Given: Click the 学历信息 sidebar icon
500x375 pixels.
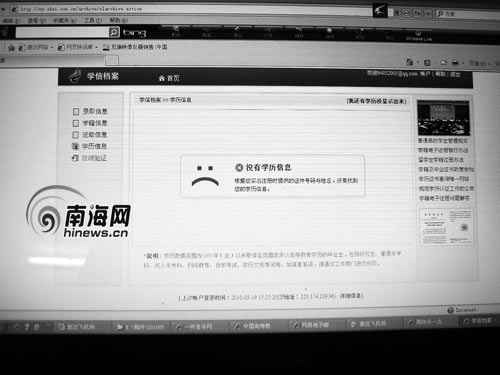Looking at the screenshot, I should click(76, 146).
